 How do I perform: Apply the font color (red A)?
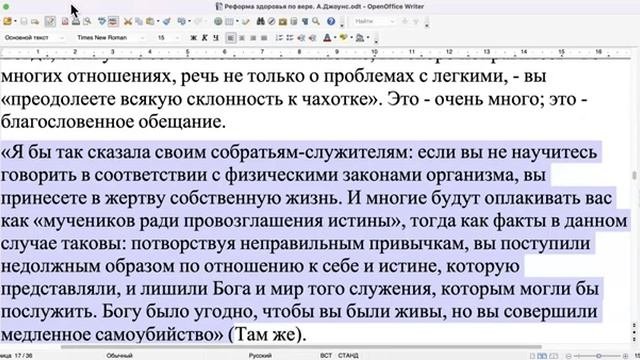(x=327, y=38)
